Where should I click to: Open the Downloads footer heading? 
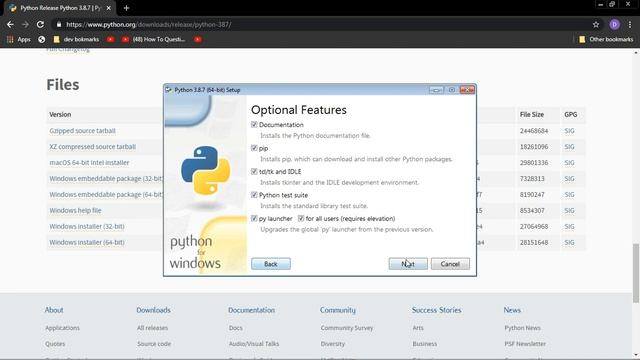[x=153, y=310]
